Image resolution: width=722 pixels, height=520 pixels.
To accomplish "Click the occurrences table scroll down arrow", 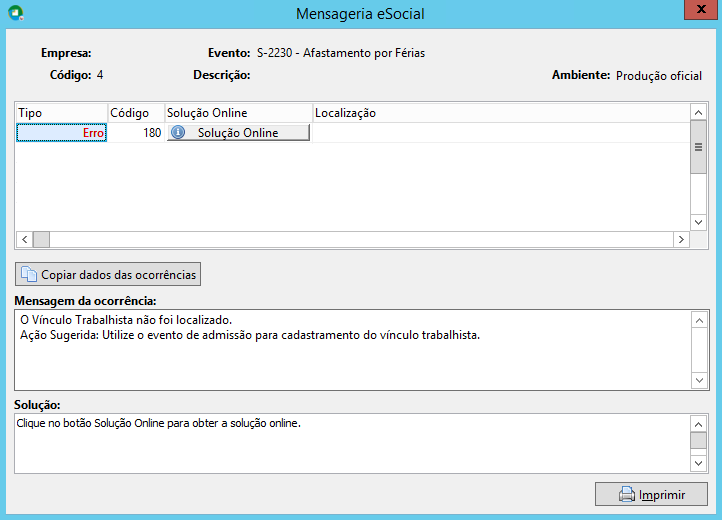I will 699,222.
